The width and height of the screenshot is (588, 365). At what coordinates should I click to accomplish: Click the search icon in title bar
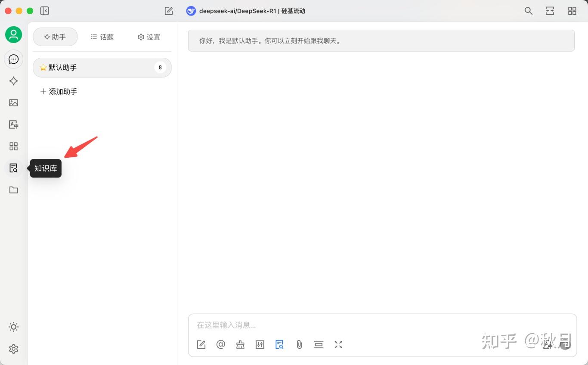tap(529, 11)
